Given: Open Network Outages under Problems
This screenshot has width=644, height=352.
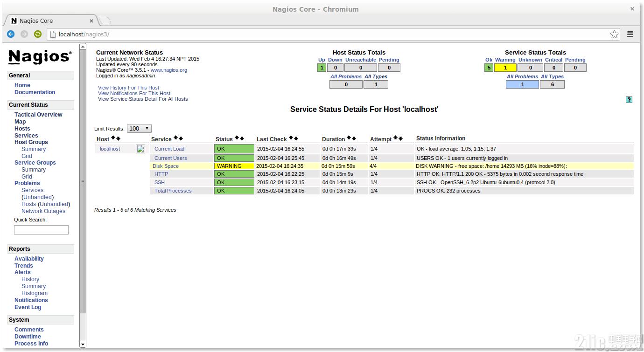Looking at the screenshot, I should (x=43, y=211).
